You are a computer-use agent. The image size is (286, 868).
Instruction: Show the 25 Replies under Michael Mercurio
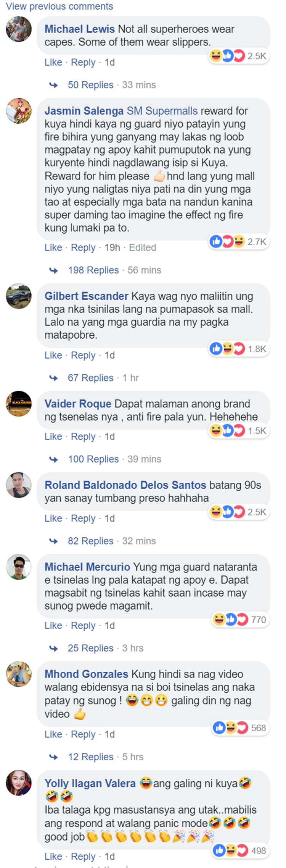tap(90, 648)
